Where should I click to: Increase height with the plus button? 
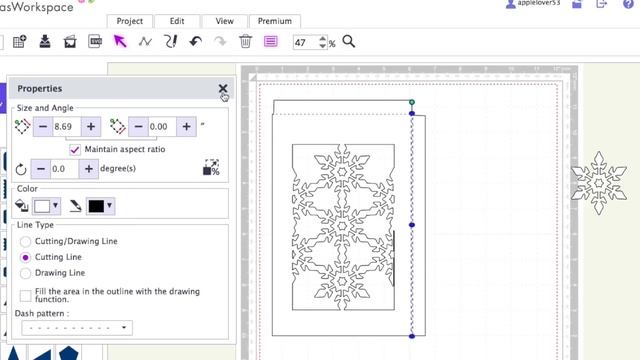click(x=187, y=127)
